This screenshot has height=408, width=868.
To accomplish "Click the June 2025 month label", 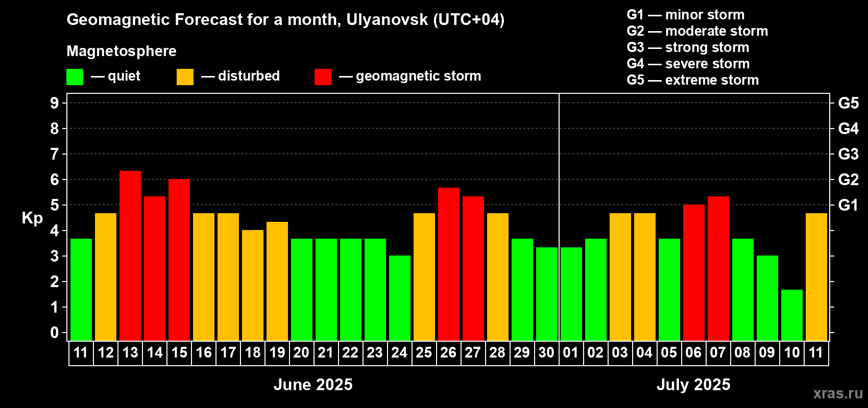I will [313, 385].
